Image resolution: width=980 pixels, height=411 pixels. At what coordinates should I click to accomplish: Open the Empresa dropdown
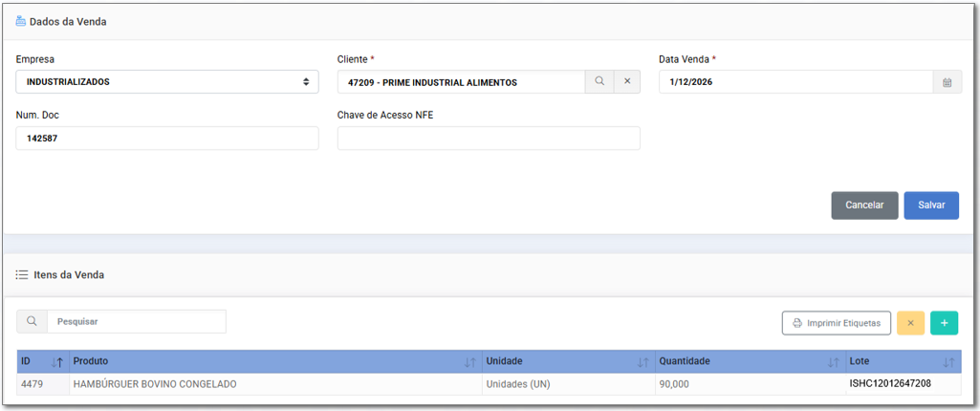(167, 82)
